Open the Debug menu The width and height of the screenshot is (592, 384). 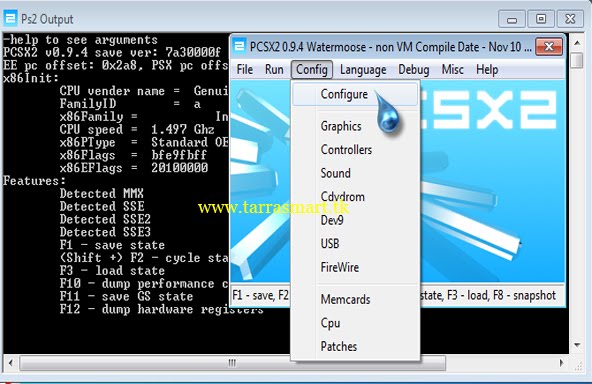point(414,70)
